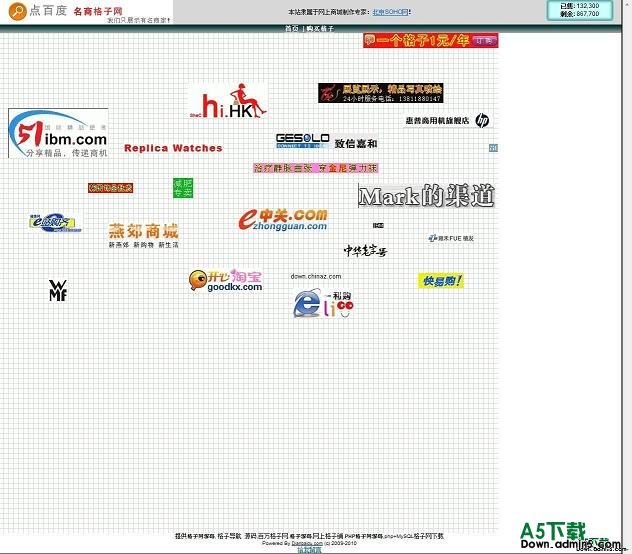Screen dimensions: 632x554
Task: Click the goodkx.com Taobao logo
Action: (226, 280)
